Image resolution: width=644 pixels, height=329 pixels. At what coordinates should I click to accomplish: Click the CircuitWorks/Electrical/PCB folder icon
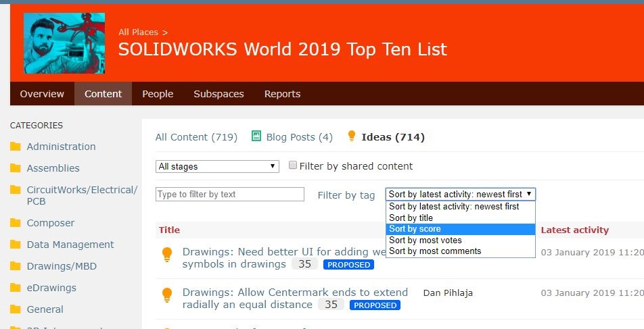[x=15, y=190]
